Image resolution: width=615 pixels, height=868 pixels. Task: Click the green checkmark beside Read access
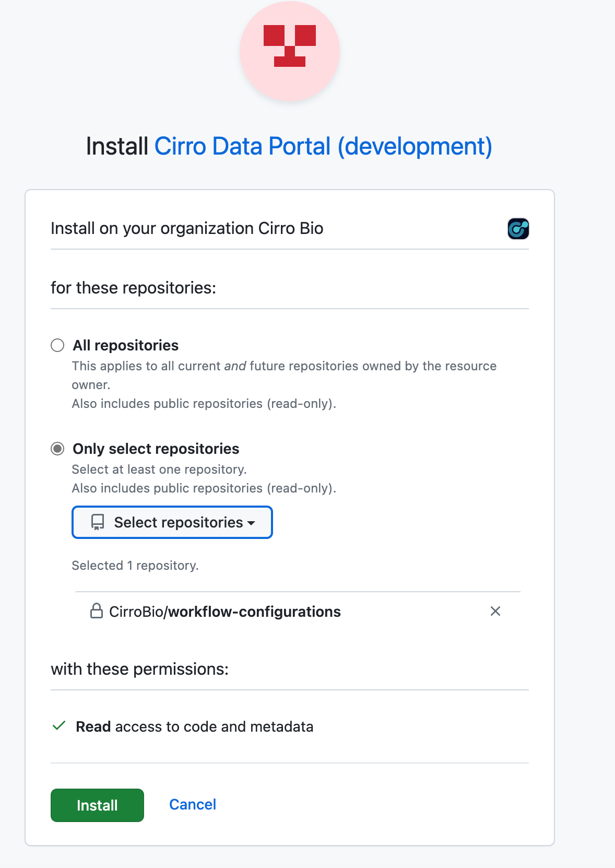click(x=59, y=726)
